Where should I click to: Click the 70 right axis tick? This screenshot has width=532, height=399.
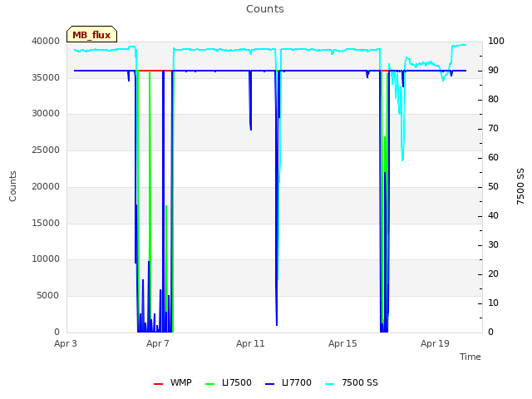click(x=493, y=129)
